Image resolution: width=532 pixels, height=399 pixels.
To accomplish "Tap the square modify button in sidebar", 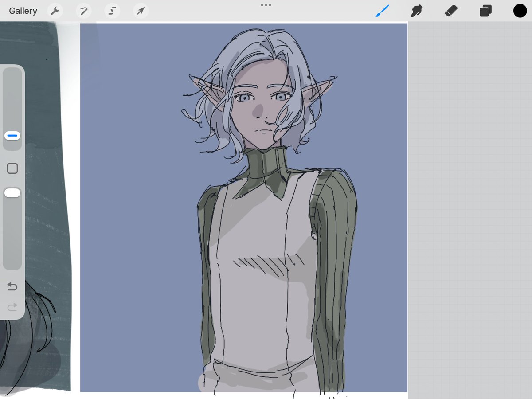I will (12, 168).
